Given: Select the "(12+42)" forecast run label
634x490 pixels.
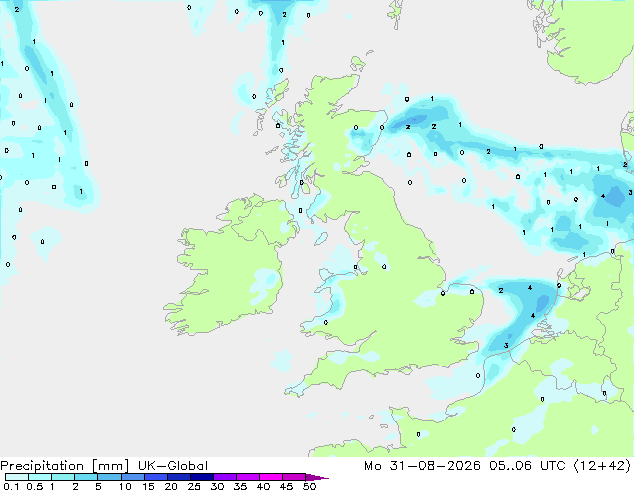Looking at the screenshot, I should click(601, 466).
